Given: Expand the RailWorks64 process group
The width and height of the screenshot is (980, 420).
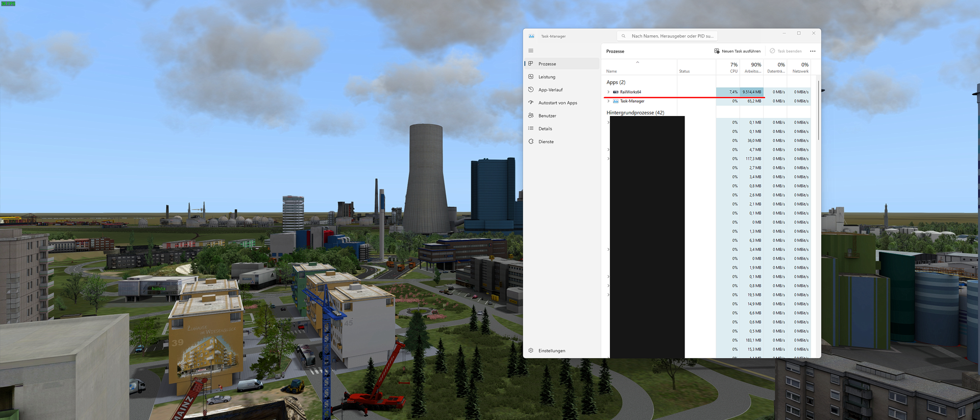Looking at the screenshot, I should click(x=608, y=92).
